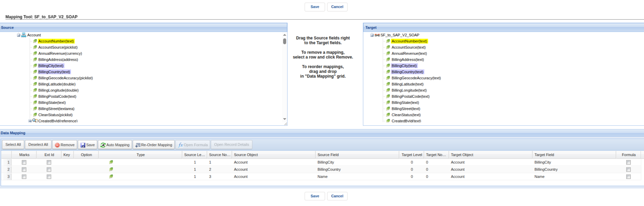This screenshot has width=644, height=206.
Task: Collapse the Account node in Source tree
Action: 19,35
